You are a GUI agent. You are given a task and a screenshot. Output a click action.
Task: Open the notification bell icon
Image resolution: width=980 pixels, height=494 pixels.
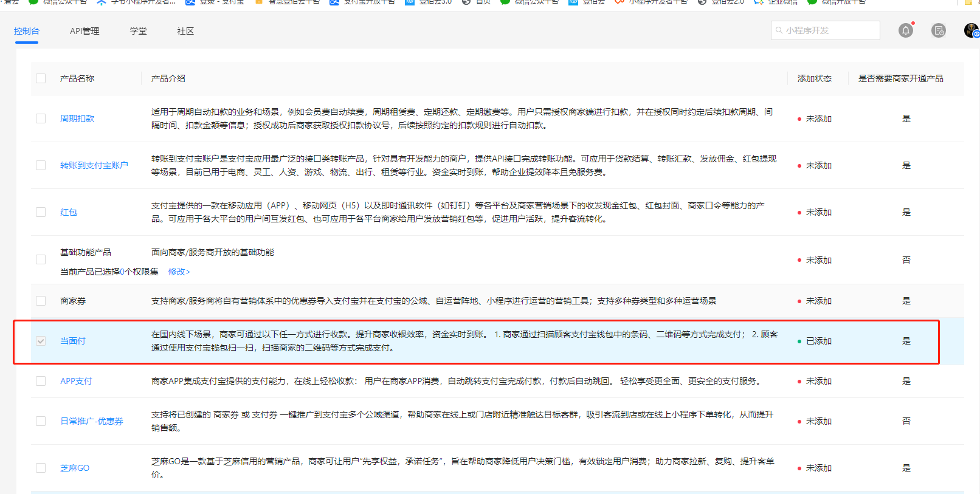point(906,30)
